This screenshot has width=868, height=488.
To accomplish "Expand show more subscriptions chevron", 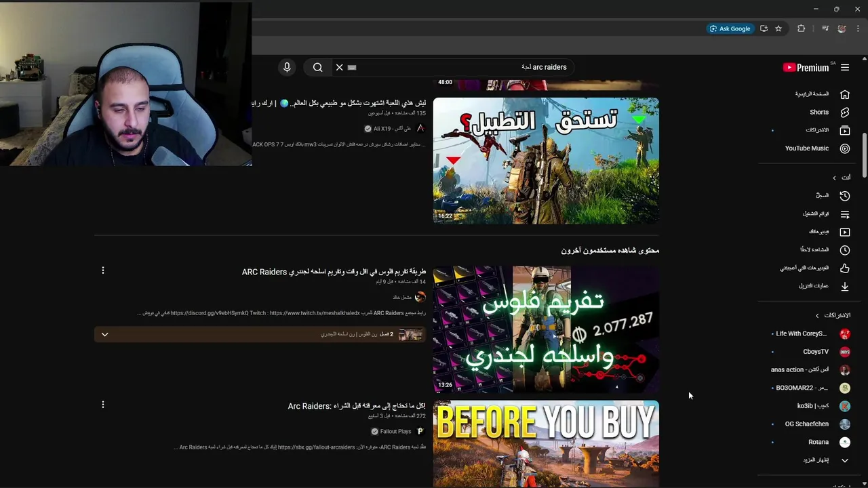I will coord(845,460).
